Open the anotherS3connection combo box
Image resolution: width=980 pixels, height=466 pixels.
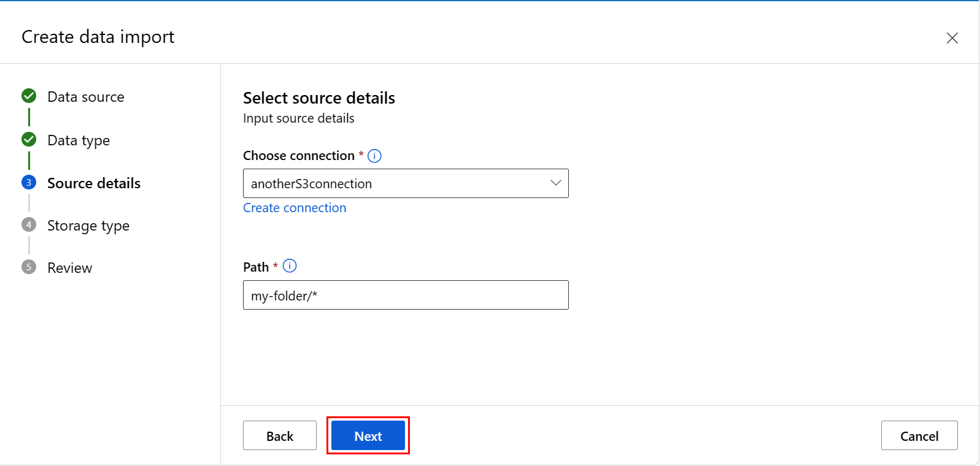click(393, 183)
